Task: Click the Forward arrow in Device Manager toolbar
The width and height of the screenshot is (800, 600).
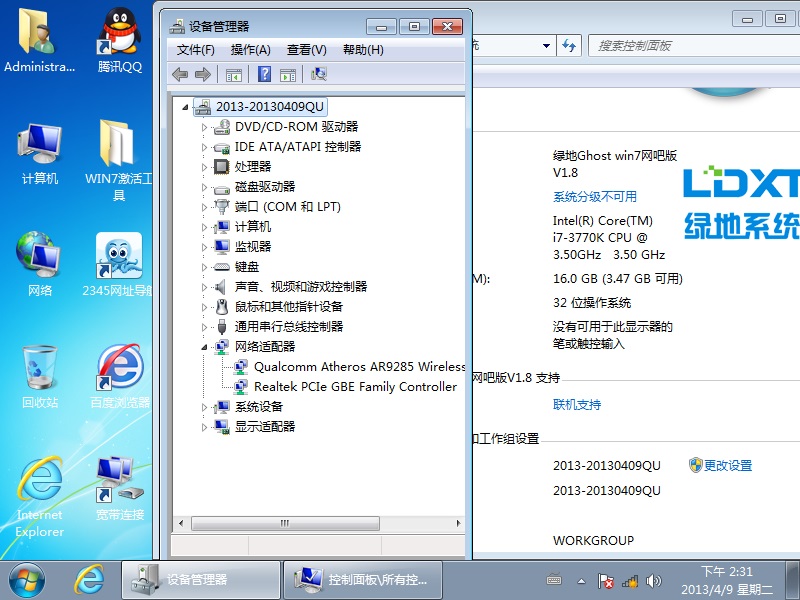Action: point(203,74)
